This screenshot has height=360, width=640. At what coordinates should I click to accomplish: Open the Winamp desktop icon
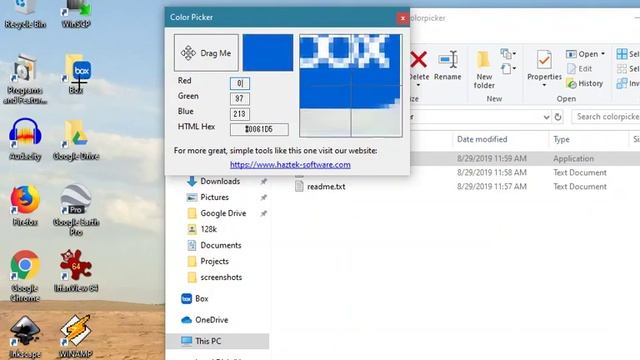[76, 337]
